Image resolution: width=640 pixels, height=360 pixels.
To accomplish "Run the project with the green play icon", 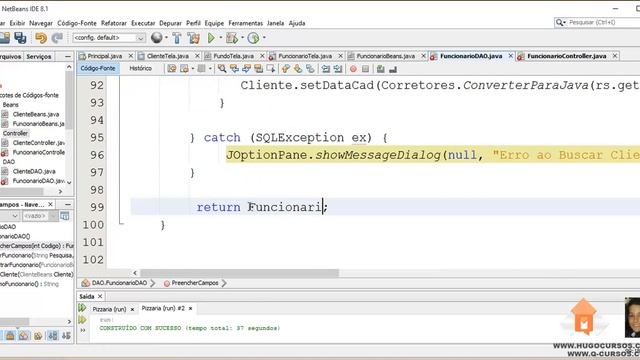I will (x=211, y=38).
